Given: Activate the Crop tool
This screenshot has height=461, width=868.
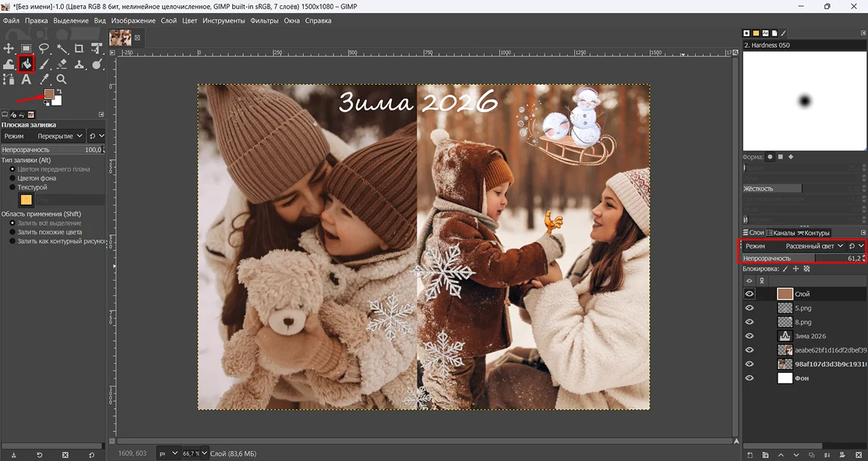Looking at the screenshot, I should [x=79, y=48].
